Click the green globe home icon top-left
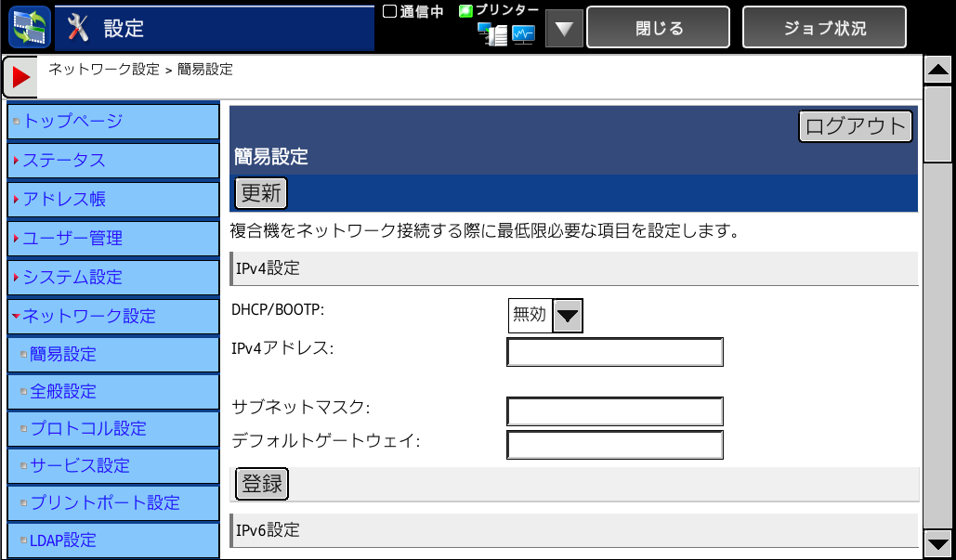 pos(28,25)
